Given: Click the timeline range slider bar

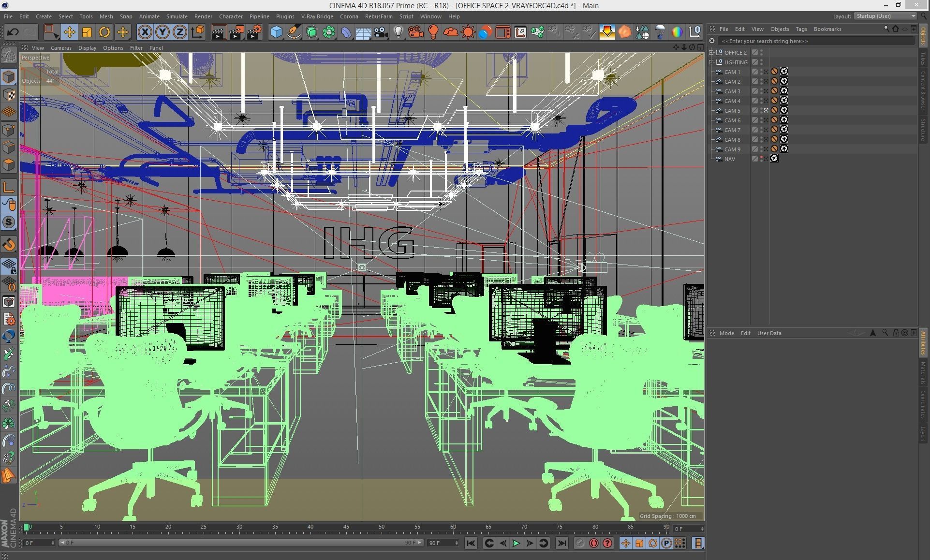Looking at the screenshot, I should pos(241,543).
